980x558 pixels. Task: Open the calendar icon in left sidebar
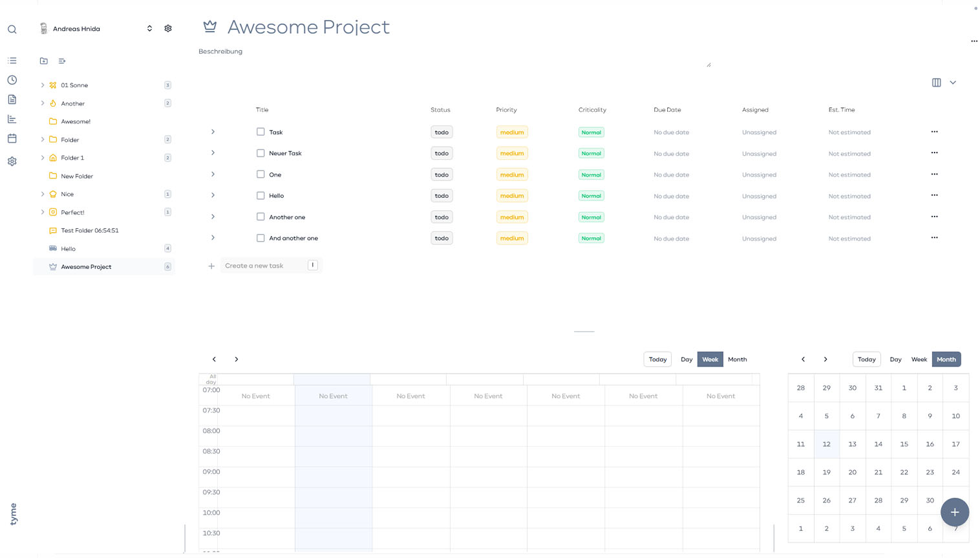(x=12, y=138)
